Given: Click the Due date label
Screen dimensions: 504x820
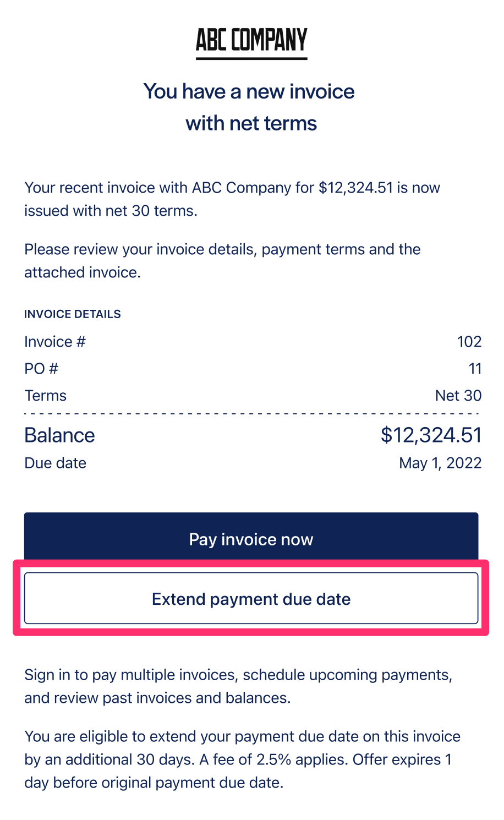Looking at the screenshot, I should click(x=55, y=463).
